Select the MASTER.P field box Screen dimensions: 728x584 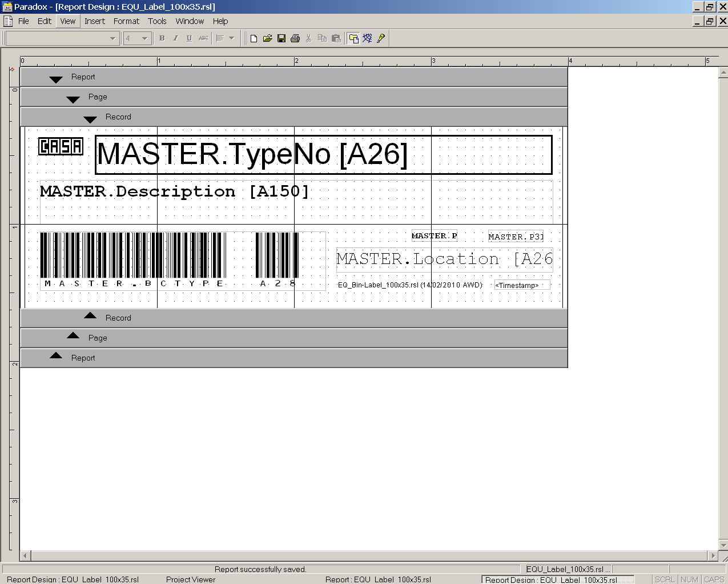coord(435,235)
